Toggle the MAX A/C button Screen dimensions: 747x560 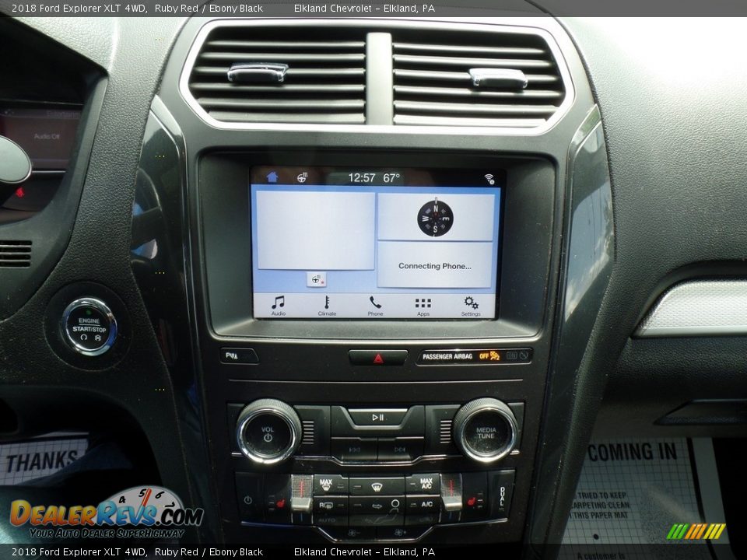point(423,483)
